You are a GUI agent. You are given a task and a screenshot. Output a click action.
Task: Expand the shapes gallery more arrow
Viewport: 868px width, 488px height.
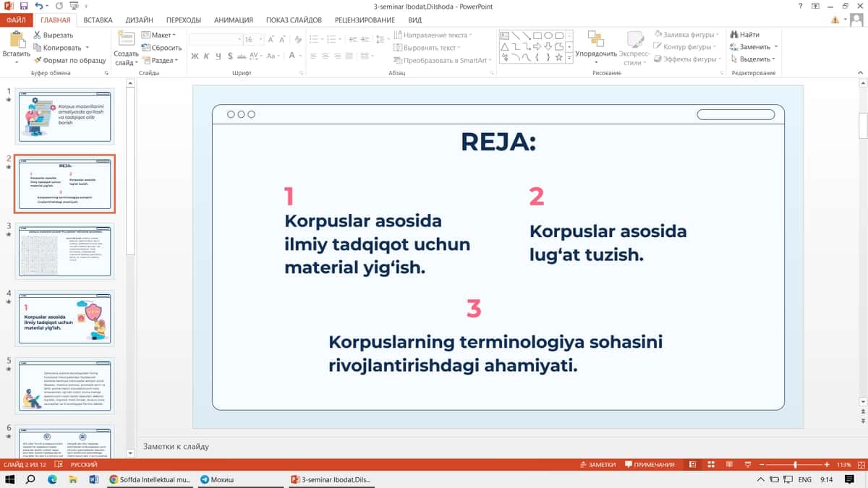(571, 58)
